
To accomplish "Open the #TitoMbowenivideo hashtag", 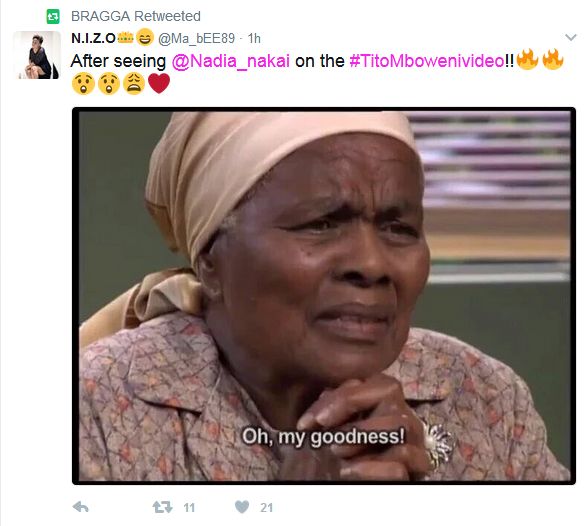I will pos(427,61).
